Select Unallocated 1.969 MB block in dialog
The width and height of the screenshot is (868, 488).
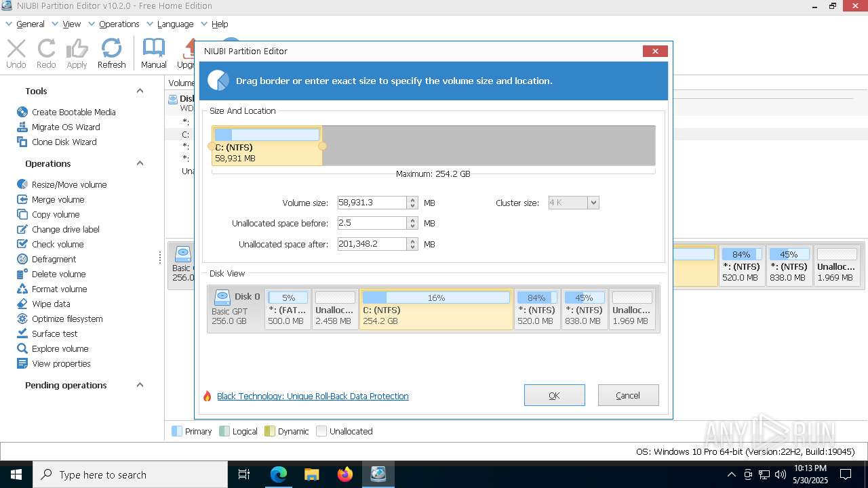(x=631, y=308)
